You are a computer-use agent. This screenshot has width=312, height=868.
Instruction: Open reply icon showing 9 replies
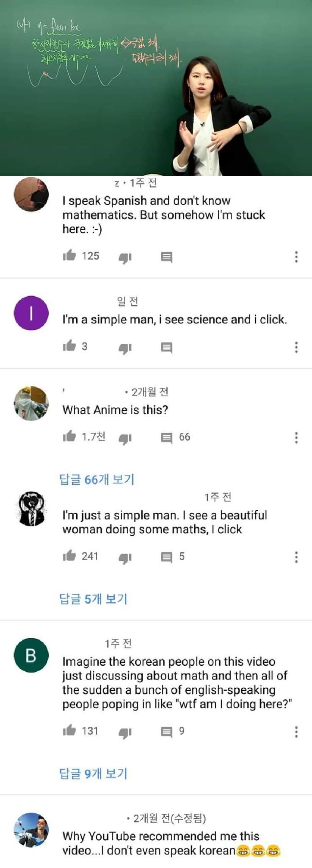167,732
